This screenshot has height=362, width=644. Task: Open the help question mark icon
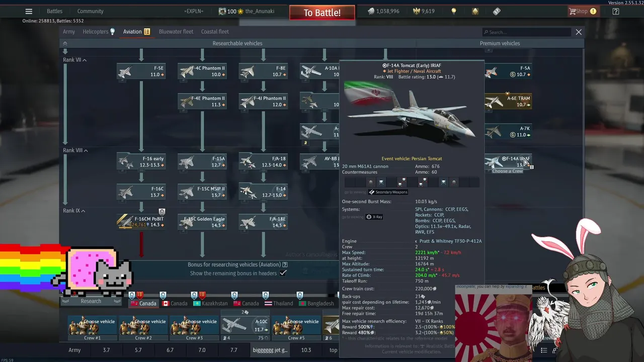[616, 11]
